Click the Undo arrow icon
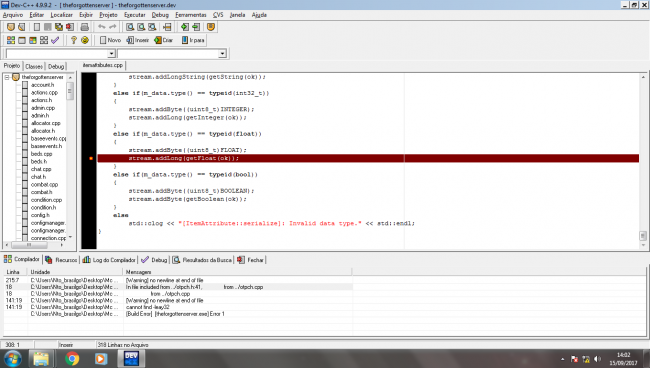Image resolution: width=650 pixels, height=368 pixels. pos(102,27)
